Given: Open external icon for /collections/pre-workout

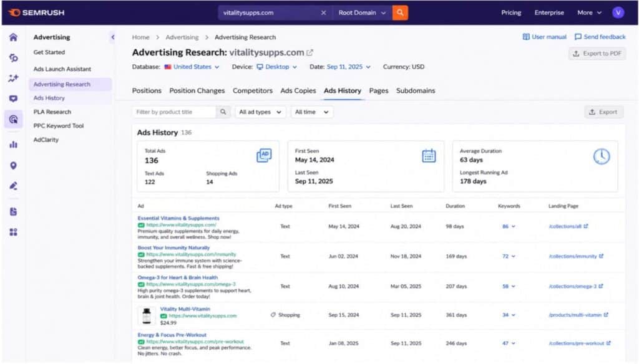Looking at the screenshot, I should point(608,343).
